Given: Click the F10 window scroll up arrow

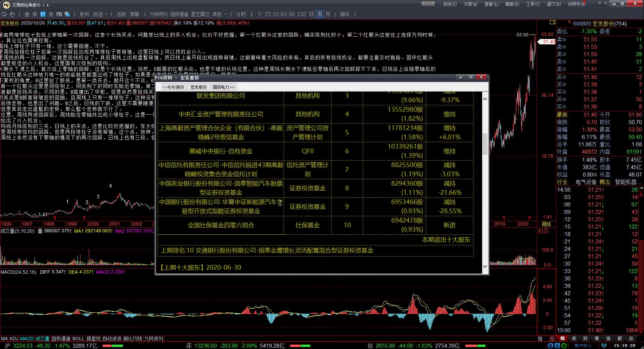Looking at the screenshot, I should pos(485,99).
